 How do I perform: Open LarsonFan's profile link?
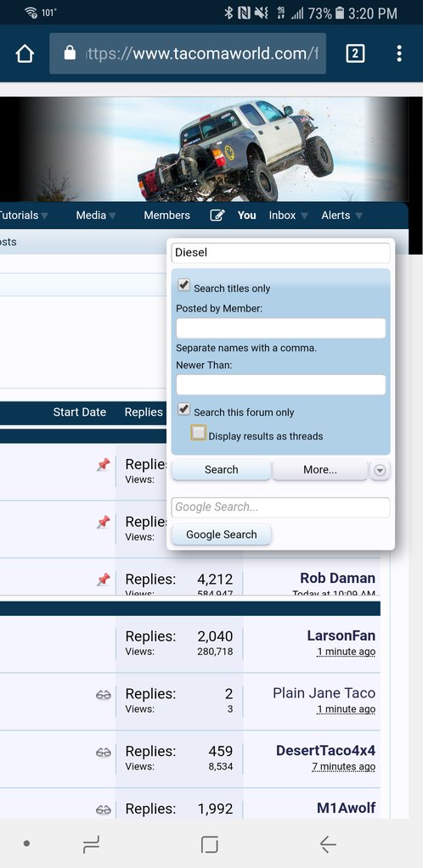click(341, 636)
